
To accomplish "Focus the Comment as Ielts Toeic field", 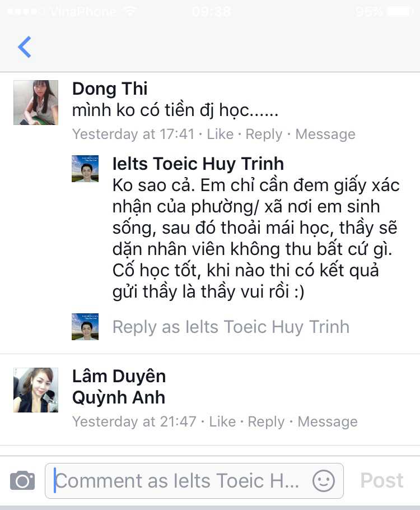I will coord(194,481).
